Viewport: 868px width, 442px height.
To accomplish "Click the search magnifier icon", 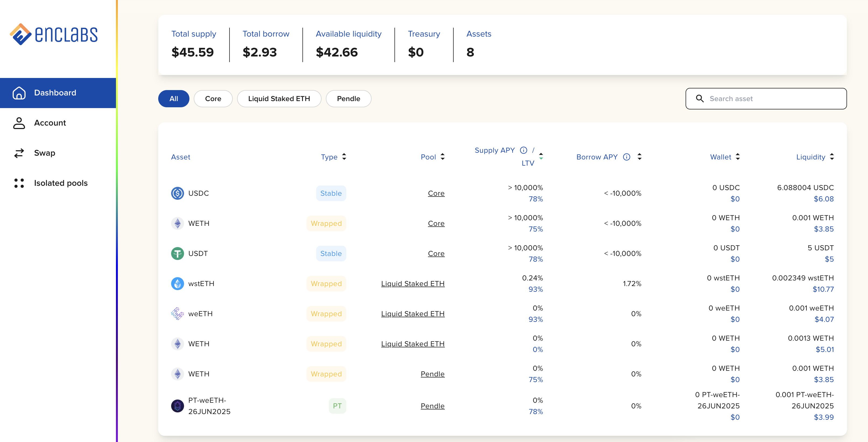I will 700,99.
